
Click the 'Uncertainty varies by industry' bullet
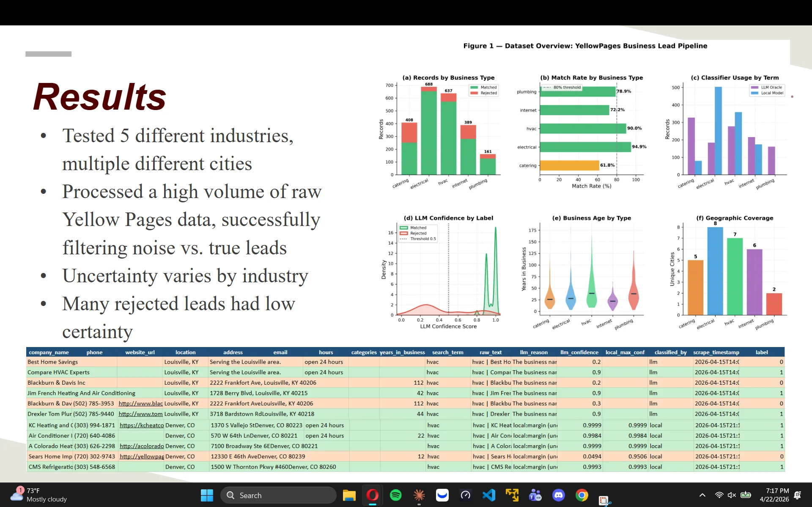tap(185, 276)
